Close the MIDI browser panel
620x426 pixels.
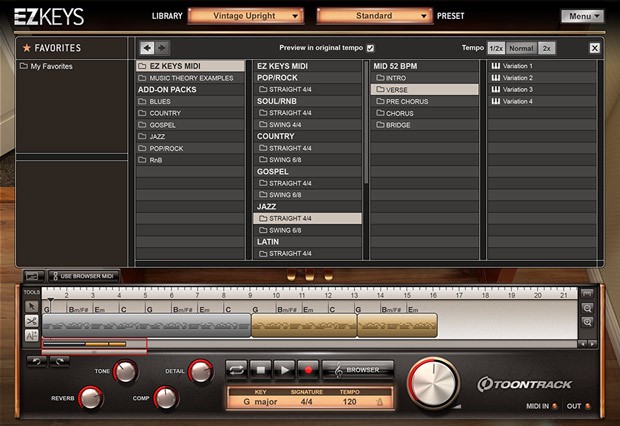pos(594,48)
